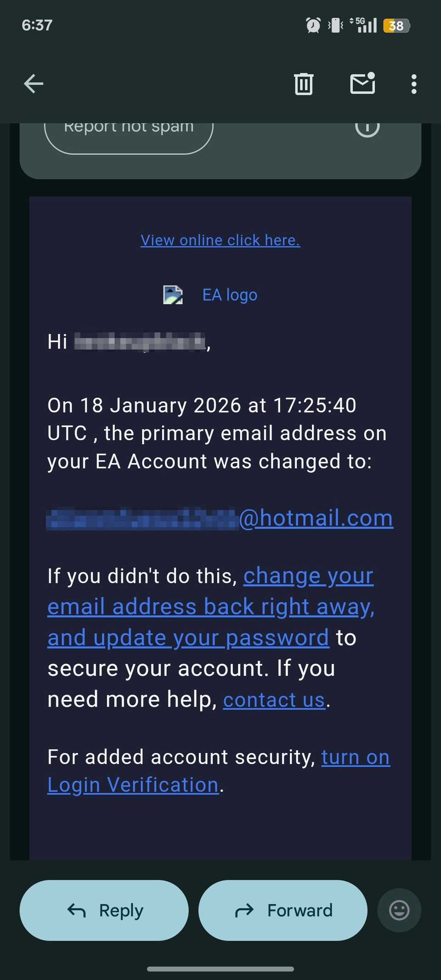The image size is (441, 980).
Task: Open the contact us link
Action: point(273,699)
